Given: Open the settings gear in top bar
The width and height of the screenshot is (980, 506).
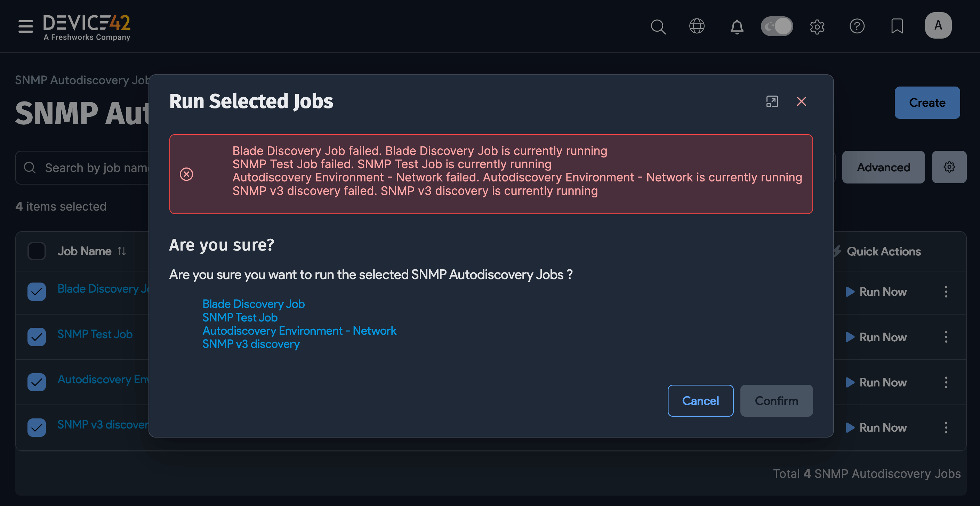Looking at the screenshot, I should [x=817, y=27].
